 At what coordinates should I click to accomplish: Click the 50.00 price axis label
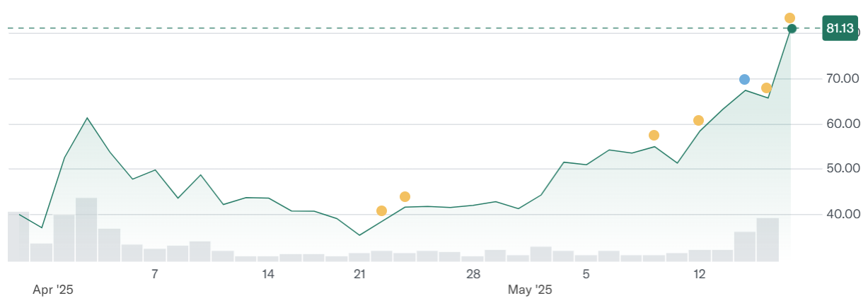coord(842,169)
